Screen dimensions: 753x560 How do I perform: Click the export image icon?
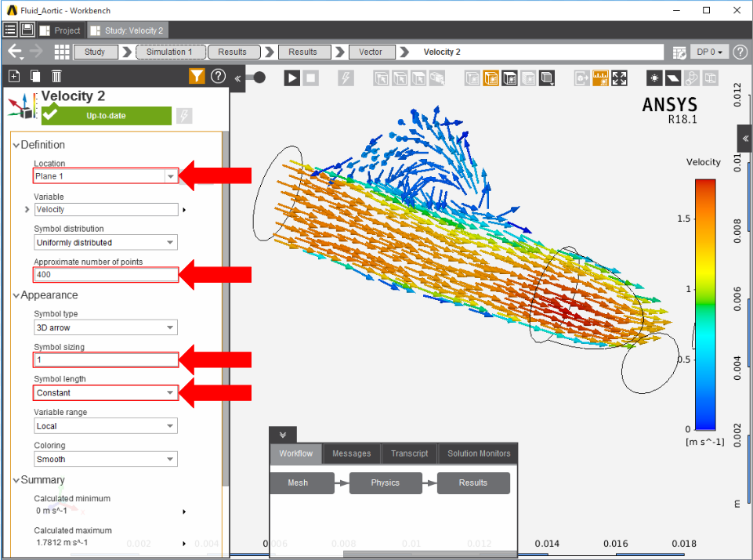click(581, 78)
